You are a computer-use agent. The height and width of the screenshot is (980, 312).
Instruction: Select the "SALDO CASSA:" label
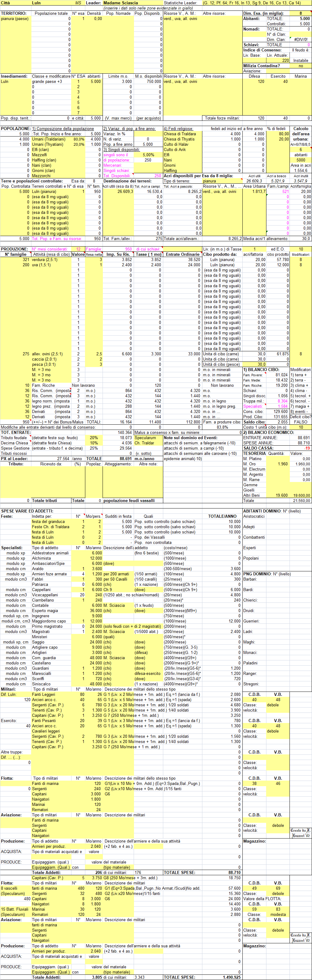point(258,448)
